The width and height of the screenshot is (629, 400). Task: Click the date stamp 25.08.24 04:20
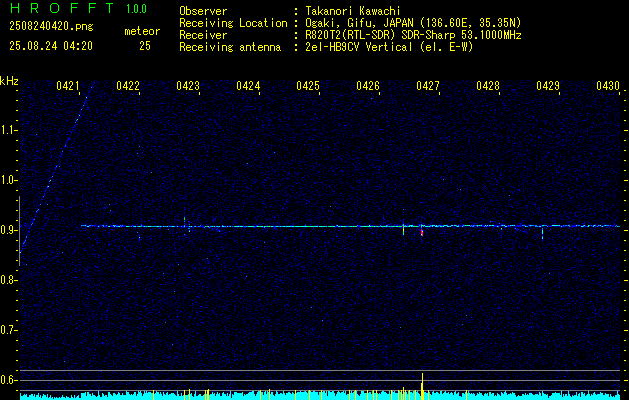[x=51, y=46]
